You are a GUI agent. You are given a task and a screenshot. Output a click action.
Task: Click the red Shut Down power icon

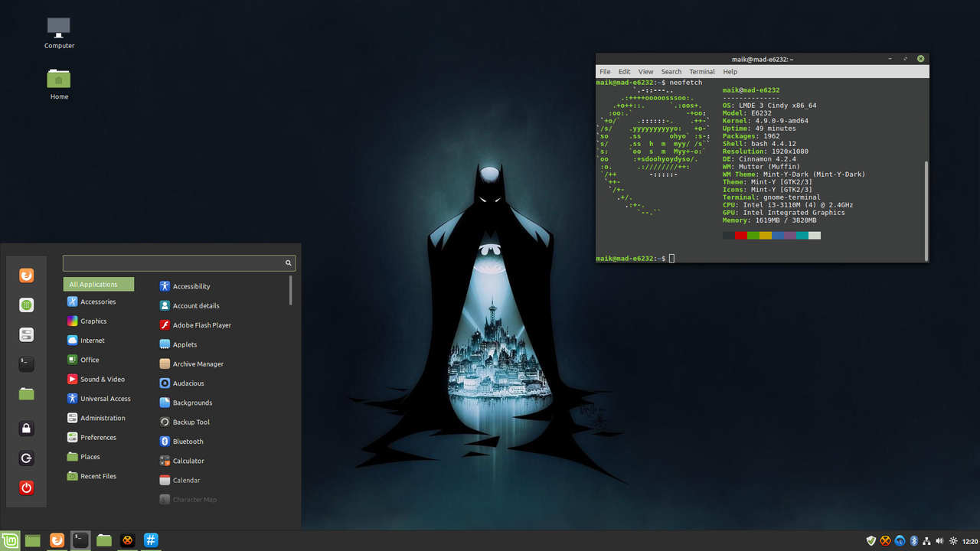coord(27,487)
